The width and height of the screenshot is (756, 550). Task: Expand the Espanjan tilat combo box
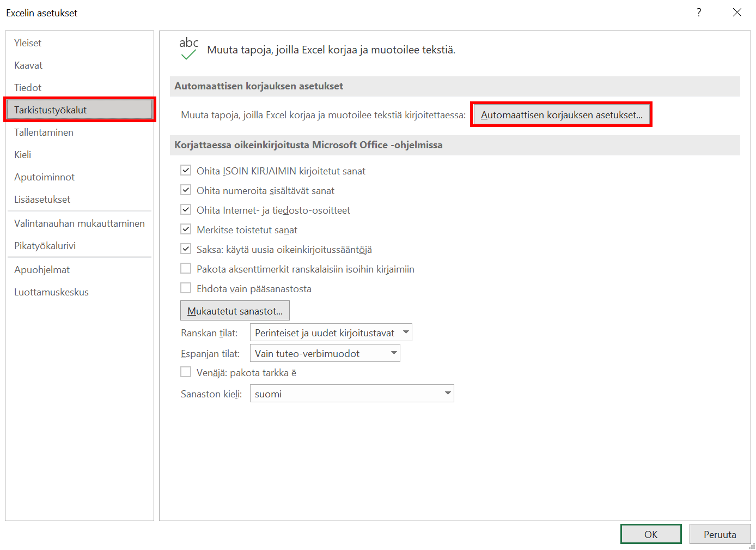(325, 353)
